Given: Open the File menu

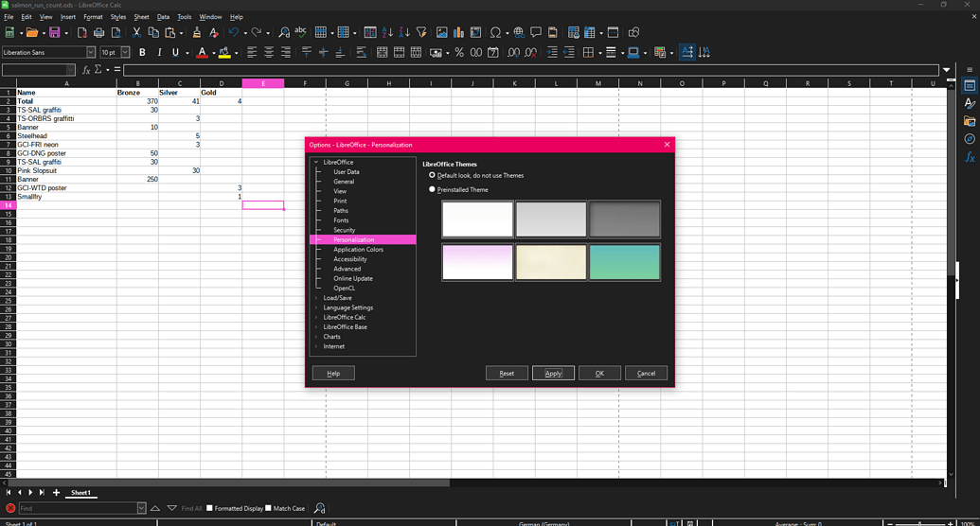Looking at the screenshot, I should [x=9, y=17].
